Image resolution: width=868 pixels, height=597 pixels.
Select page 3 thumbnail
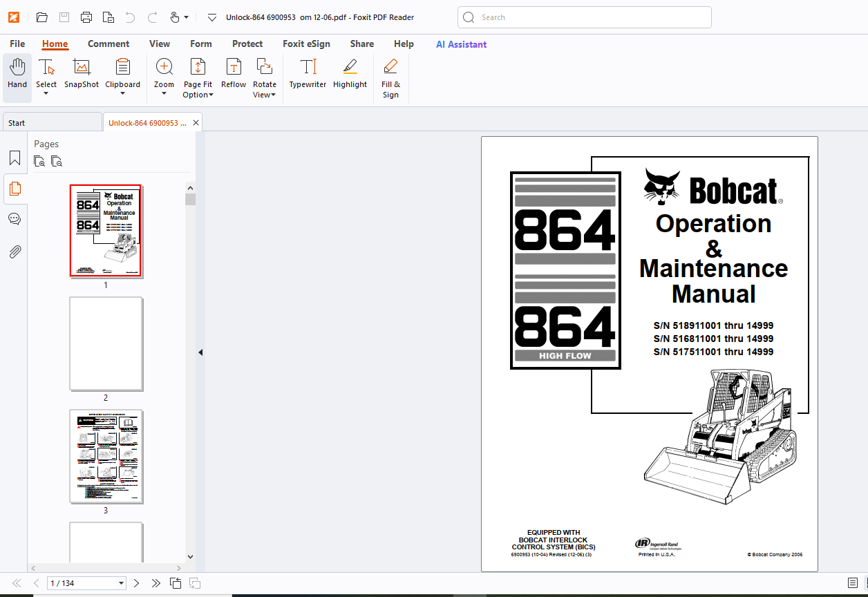(x=106, y=456)
